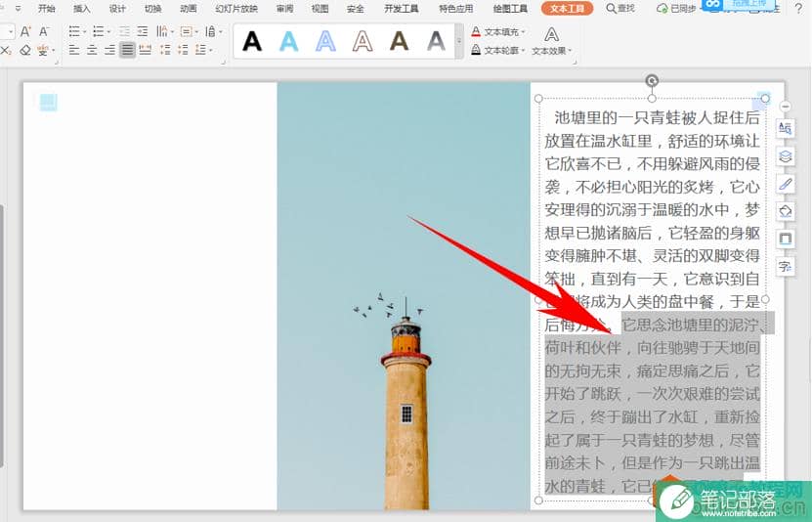This screenshot has height=522, width=812.
Task: Apply the brown outline text style
Action: (363, 41)
